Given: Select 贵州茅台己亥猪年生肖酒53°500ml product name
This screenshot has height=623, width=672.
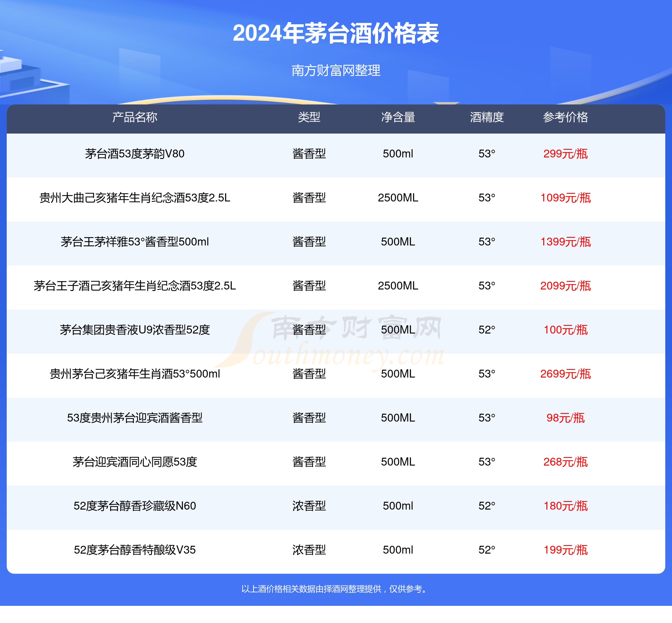Looking at the screenshot, I should (x=135, y=374).
